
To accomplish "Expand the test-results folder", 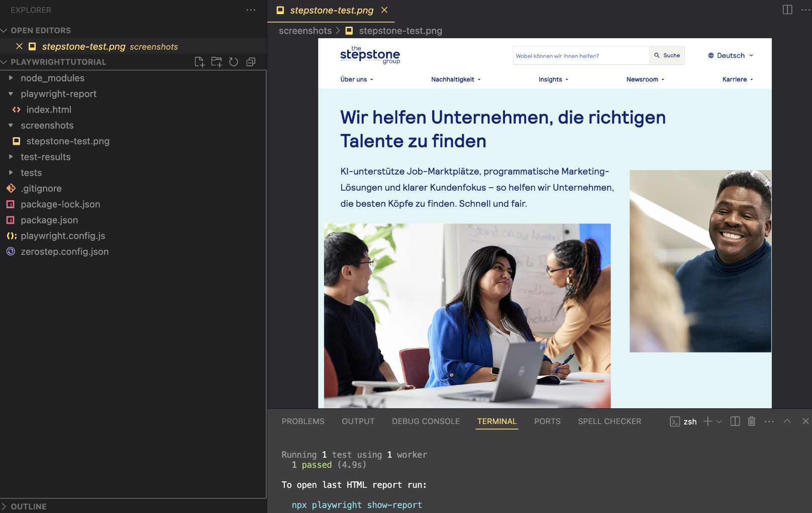I will pyautogui.click(x=133, y=157).
